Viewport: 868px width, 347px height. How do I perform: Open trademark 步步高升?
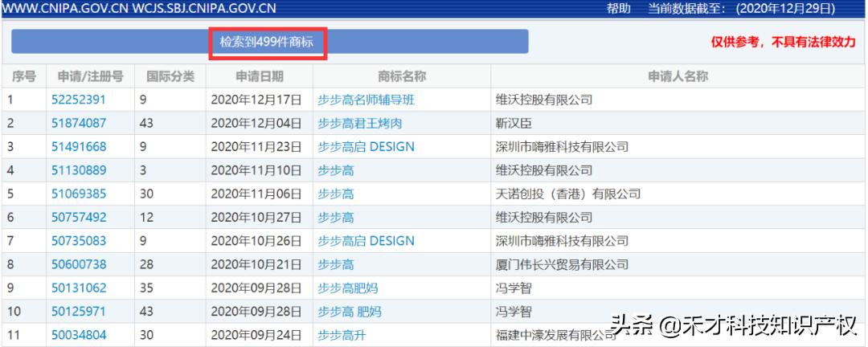(342, 335)
